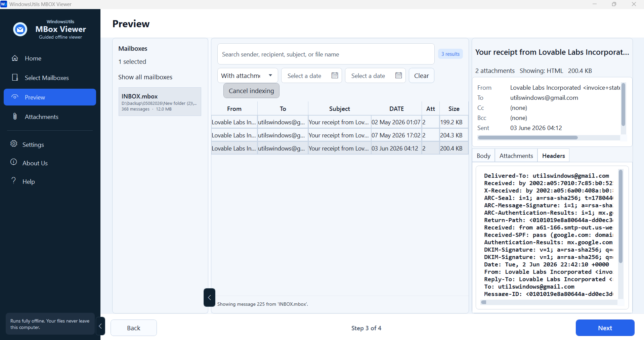Click the Attachments paperclip icon
The height and width of the screenshot is (340, 644).
point(15,116)
